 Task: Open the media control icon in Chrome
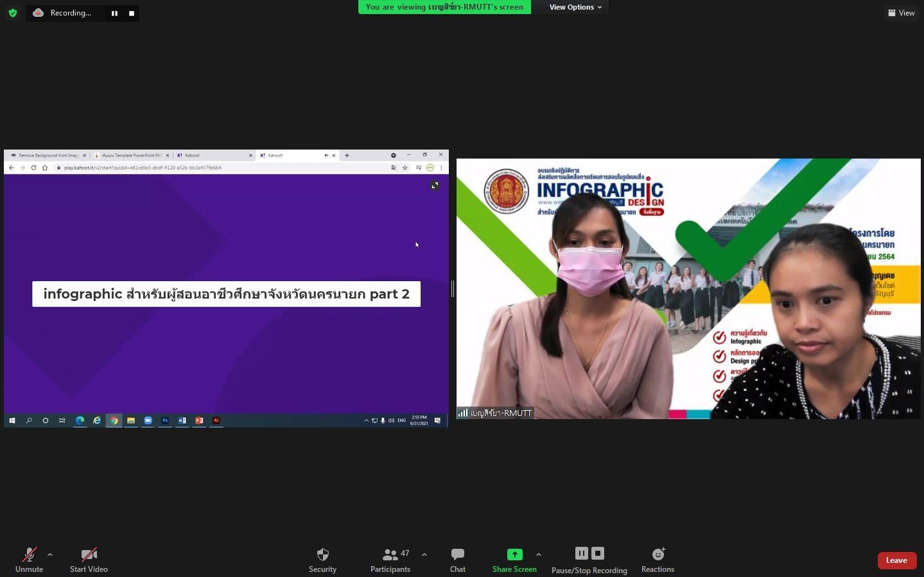419,168
